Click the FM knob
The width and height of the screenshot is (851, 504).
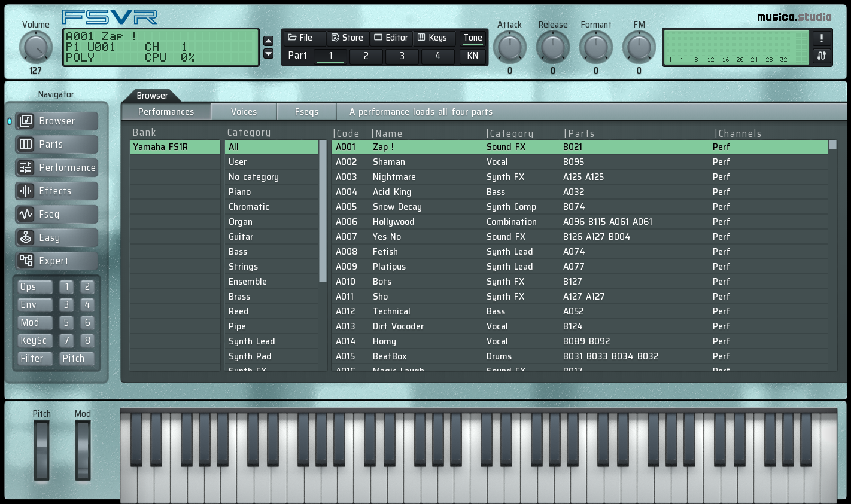tap(639, 47)
